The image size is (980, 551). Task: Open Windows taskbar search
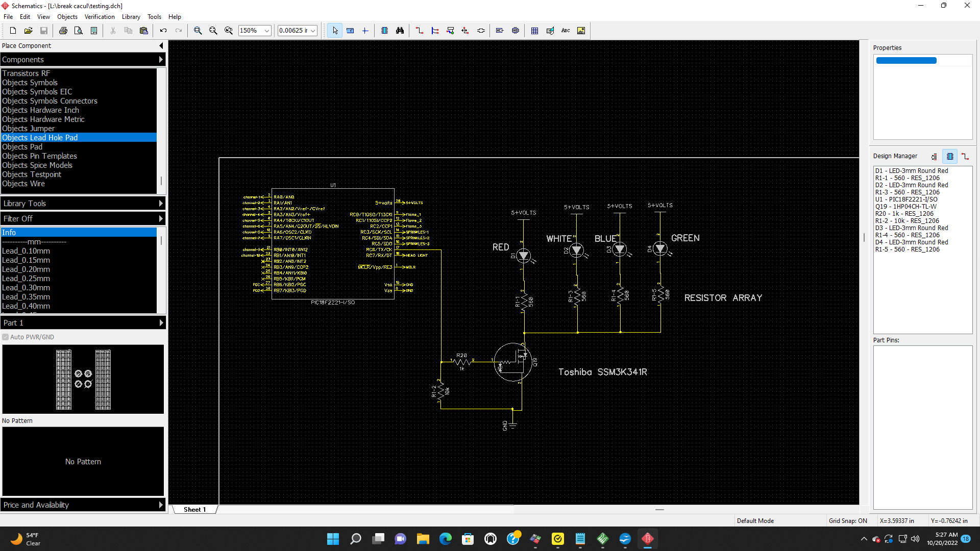pos(356,539)
